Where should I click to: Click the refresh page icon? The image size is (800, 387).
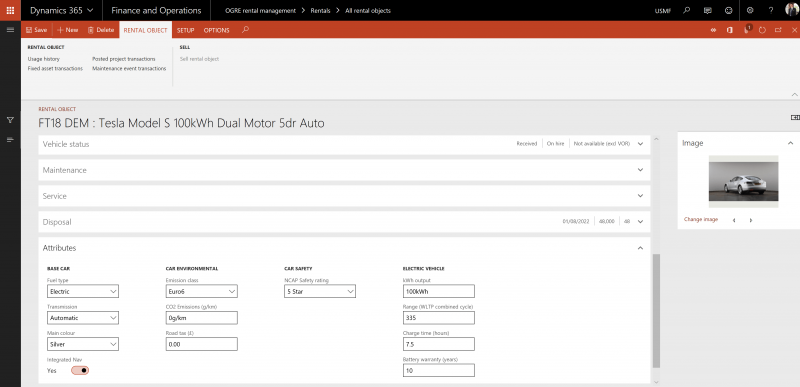[762, 30]
